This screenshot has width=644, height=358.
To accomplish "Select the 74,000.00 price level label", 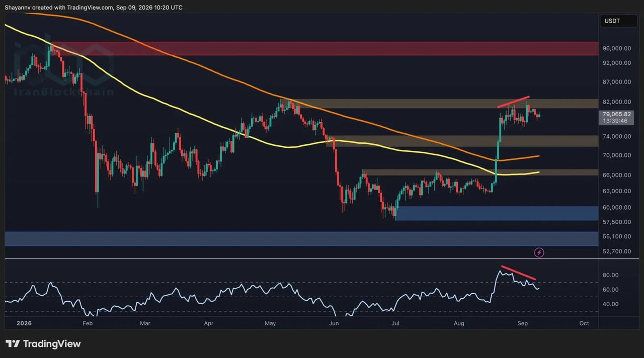I will [617, 136].
